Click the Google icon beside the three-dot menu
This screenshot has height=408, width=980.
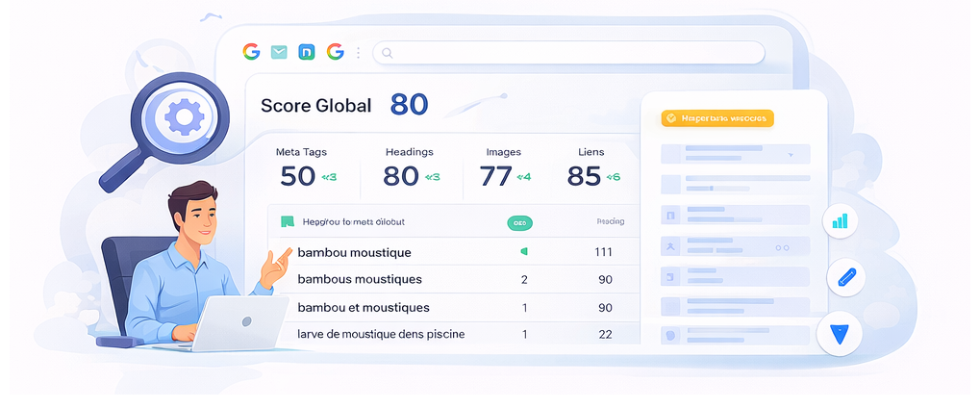335,52
